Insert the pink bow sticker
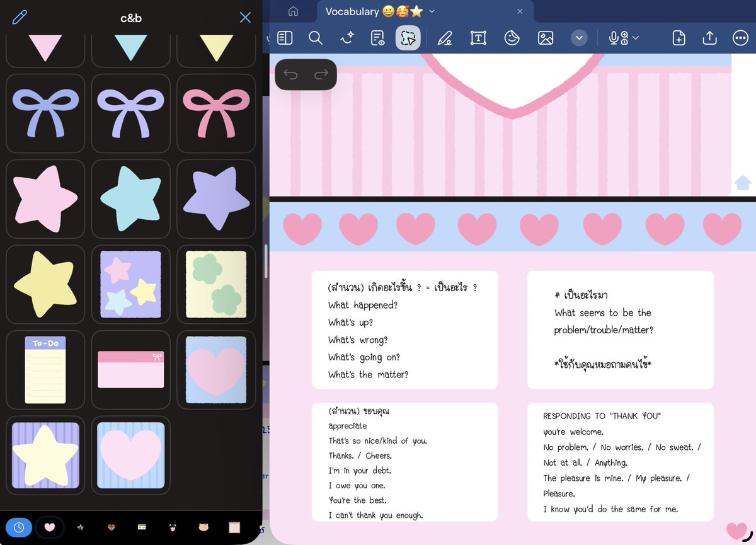The image size is (756, 545). 216,113
